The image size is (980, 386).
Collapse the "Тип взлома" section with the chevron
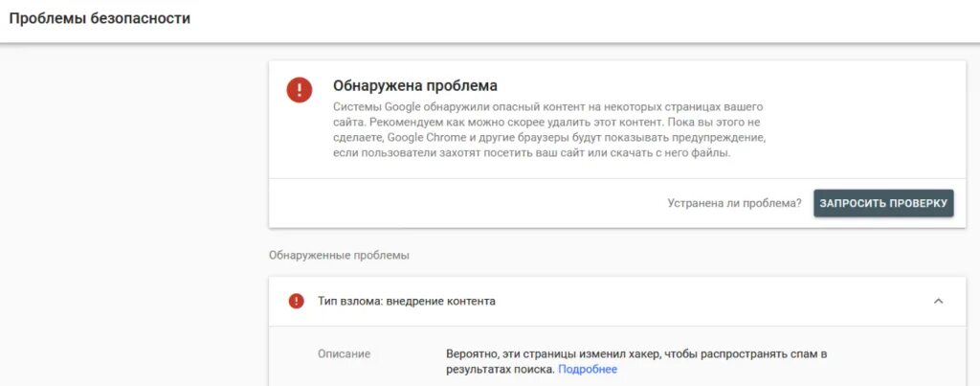tap(938, 301)
